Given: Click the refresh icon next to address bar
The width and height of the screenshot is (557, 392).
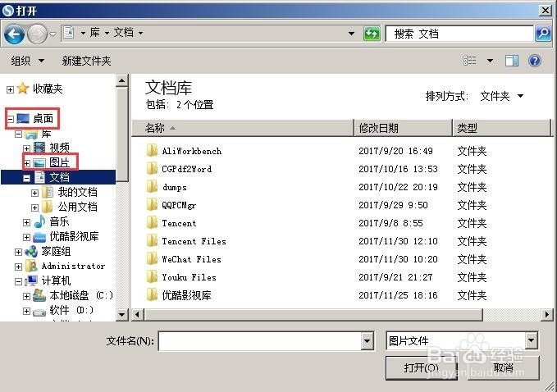Looking at the screenshot, I should [372, 34].
